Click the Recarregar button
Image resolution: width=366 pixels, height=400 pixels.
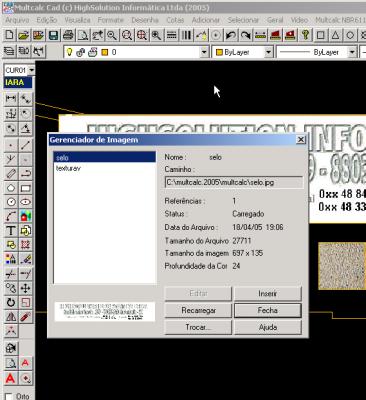pyautogui.click(x=198, y=310)
